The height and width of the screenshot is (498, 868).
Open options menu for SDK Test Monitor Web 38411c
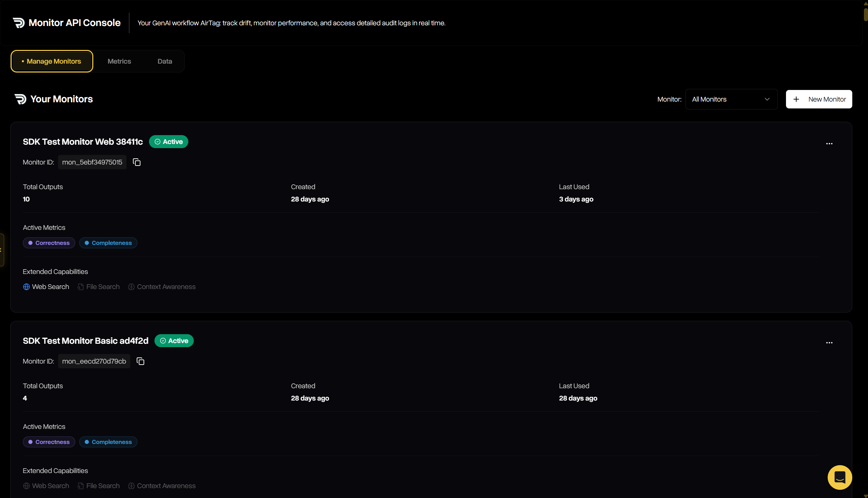830,143
